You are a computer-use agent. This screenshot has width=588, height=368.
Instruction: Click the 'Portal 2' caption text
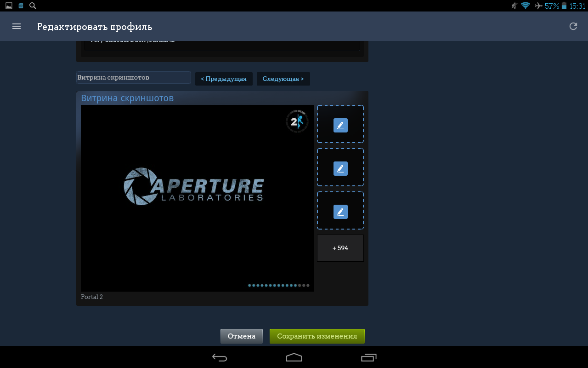(x=92, y=297)
